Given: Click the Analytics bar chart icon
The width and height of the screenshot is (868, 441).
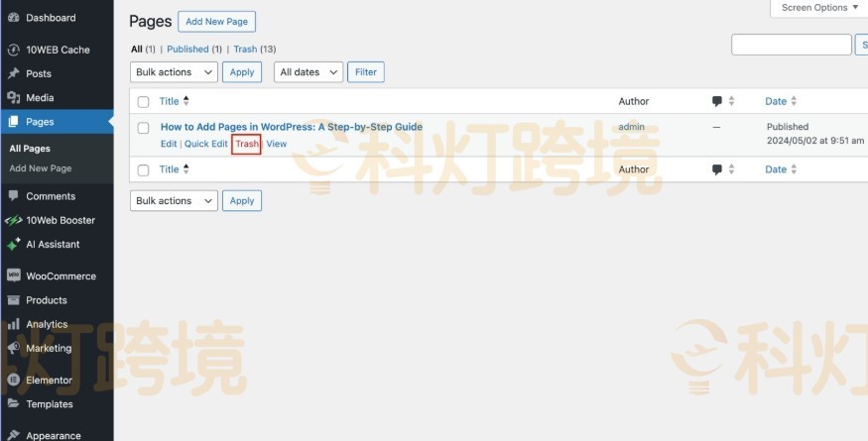Looking at the screenshot, I should tap(13, 324).
